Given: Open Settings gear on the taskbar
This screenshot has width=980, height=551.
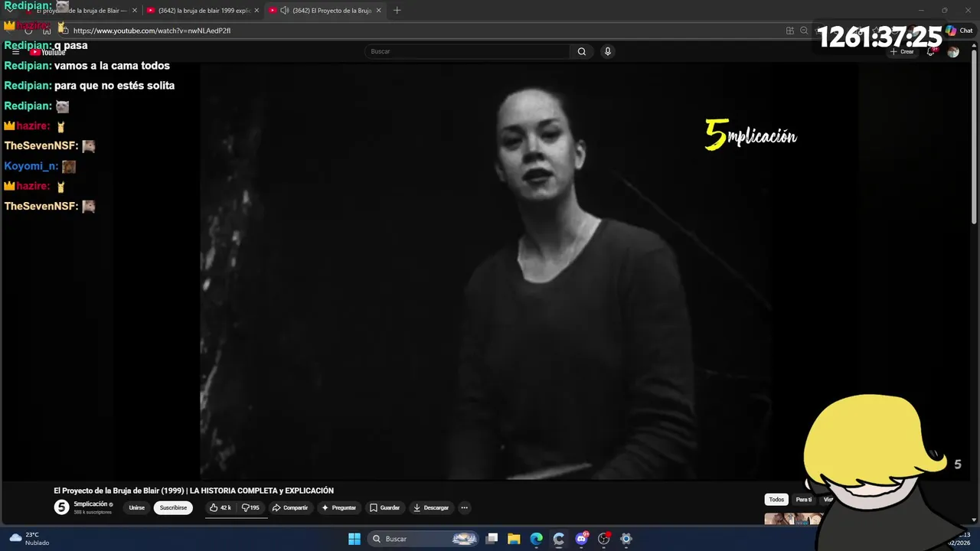Looking at the screenshot, I should tap(626, 539).
